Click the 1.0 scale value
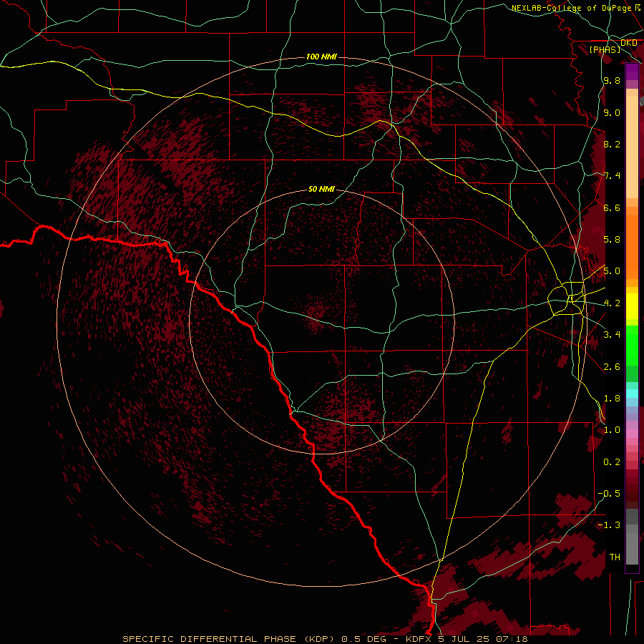Image resolution: width=644 pixels, height=644 pixels. point(612,430)
